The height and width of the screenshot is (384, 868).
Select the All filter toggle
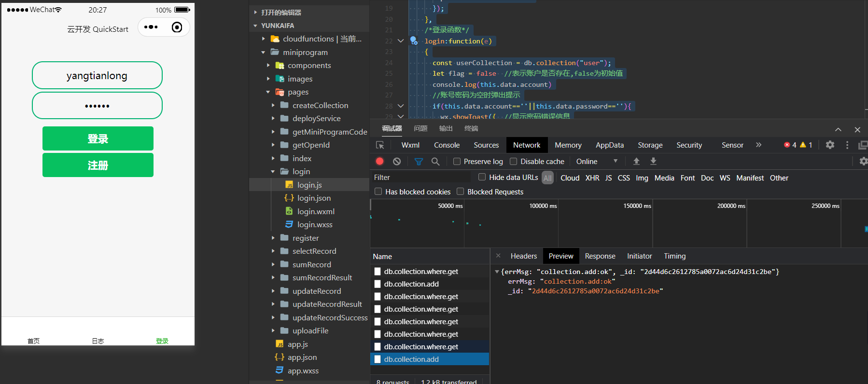click(x=547, y=178)
